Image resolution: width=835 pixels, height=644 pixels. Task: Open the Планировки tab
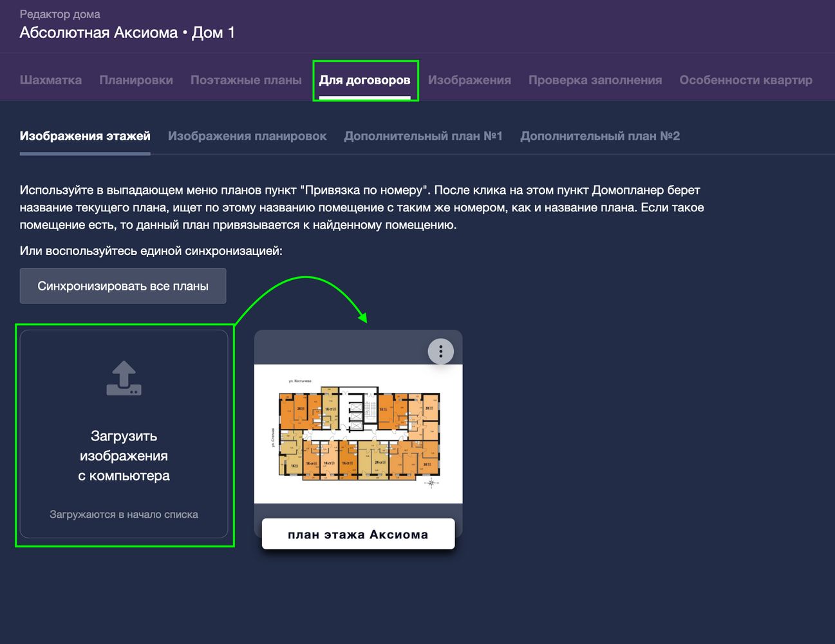[136, 80]
